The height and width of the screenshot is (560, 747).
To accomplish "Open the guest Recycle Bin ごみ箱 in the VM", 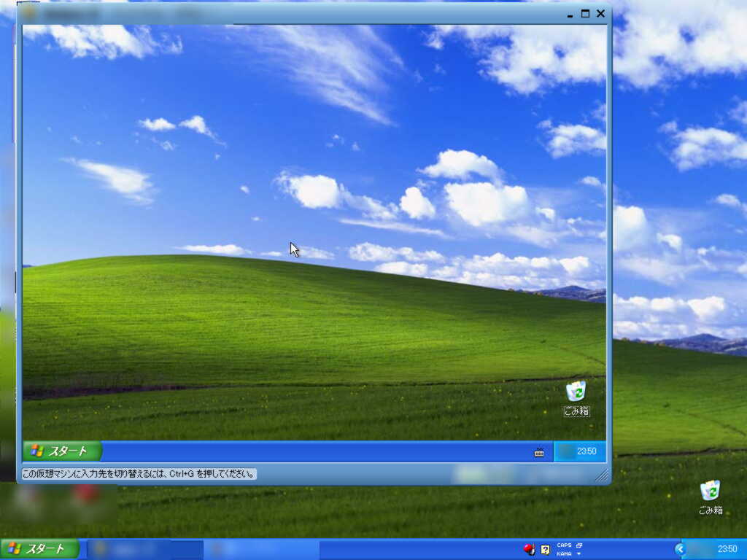I will pyautogui.click(x=577, y=398).
